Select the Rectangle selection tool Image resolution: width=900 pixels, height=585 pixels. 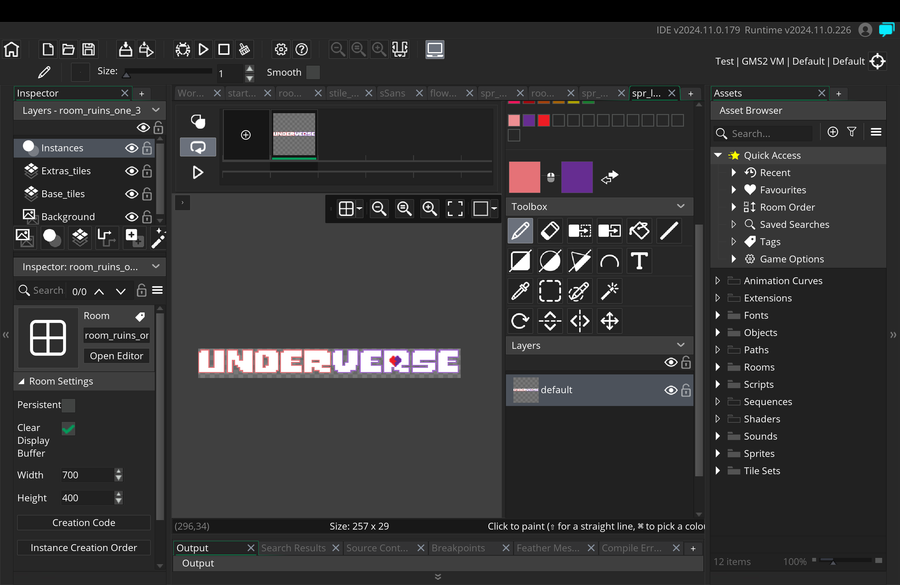tap(550, 291)
